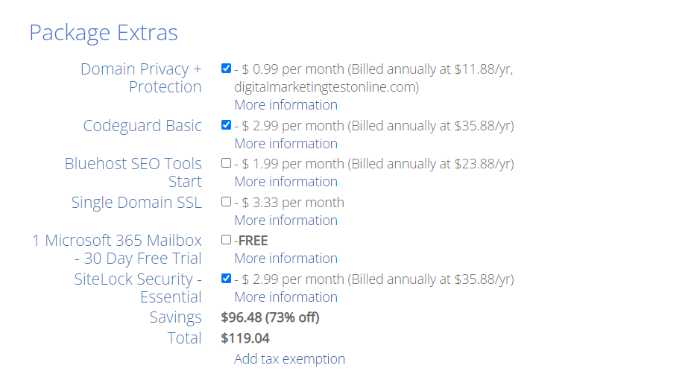Disable the SiteLock Security Essential checkbox
The image size is (700, 380).
(226, 279)
